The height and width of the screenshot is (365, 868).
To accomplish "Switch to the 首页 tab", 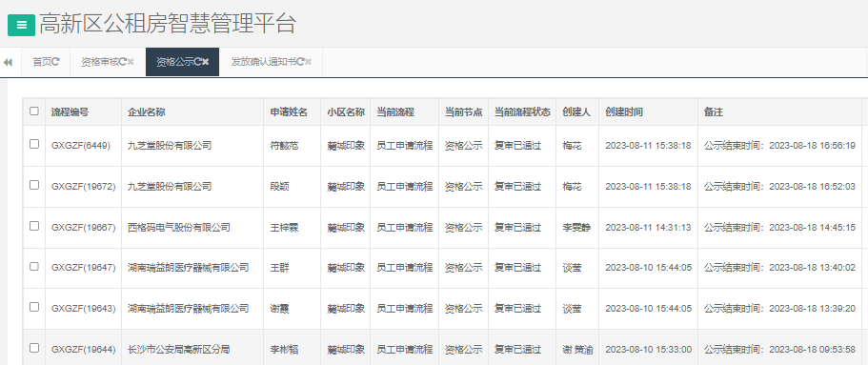I will pyautogui.click(x=46, y=62).
